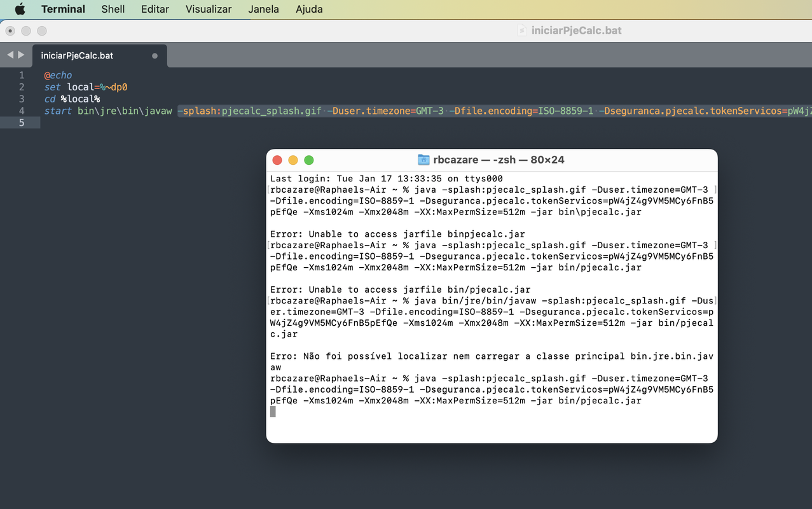Open the Shell menu
Viewport: 812px width, 509px height.
click(113, 9)
